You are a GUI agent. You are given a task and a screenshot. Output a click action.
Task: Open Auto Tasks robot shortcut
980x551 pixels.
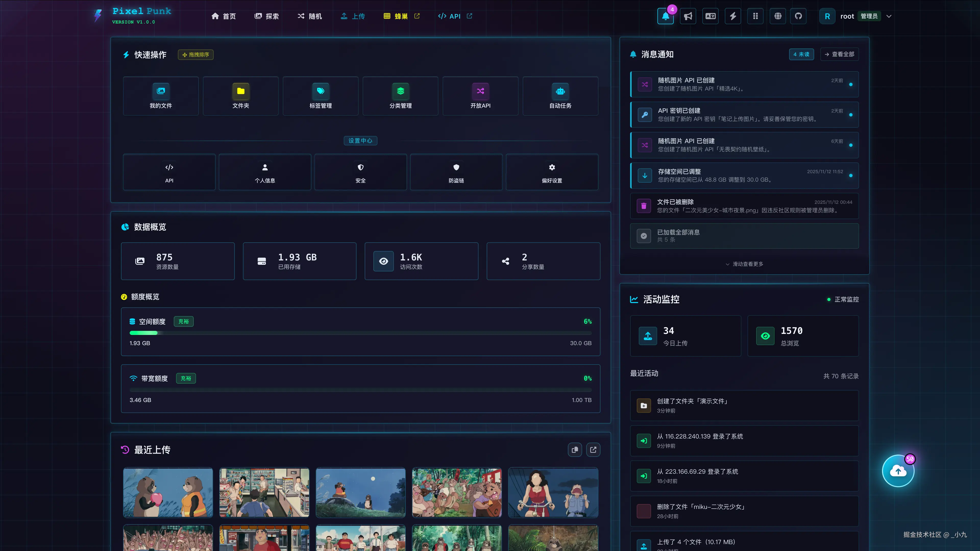click(x=560, y=96)
